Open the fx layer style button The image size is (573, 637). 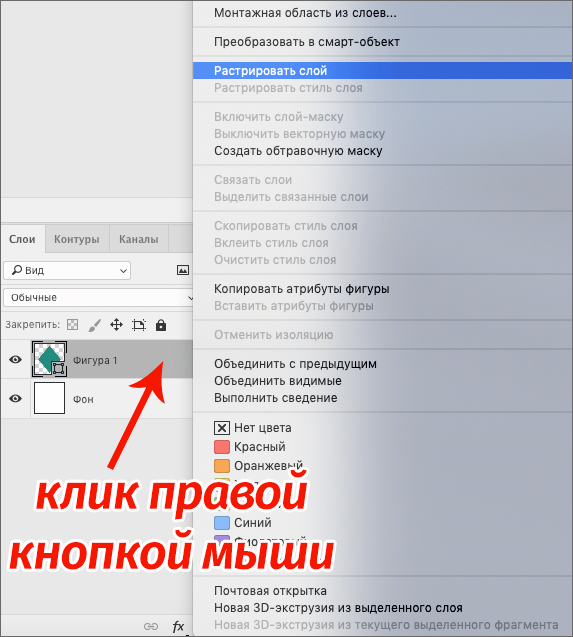point(178,626)
